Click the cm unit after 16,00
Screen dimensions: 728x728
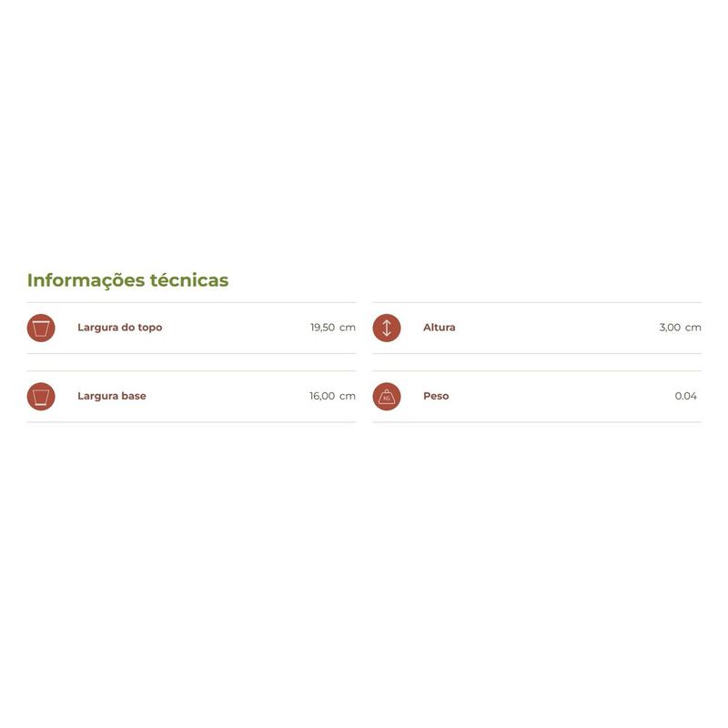click(x=348, y=397)
